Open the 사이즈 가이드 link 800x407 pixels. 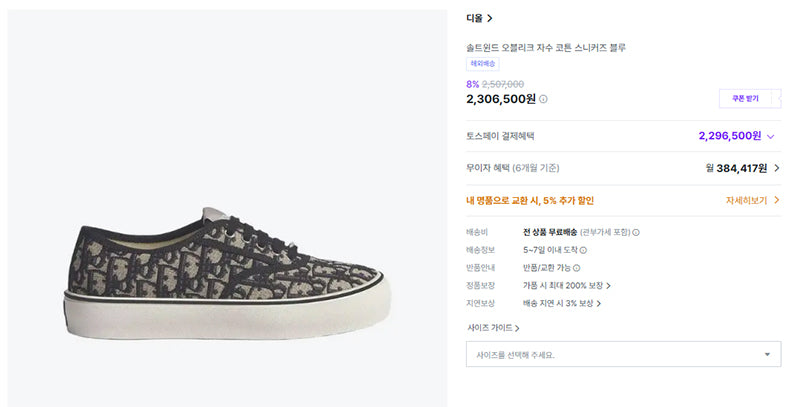(493, 328)
